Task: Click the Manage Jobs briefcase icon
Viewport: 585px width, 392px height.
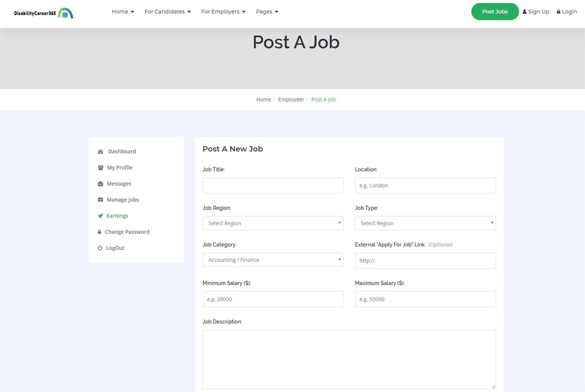Action: [101, 200]
